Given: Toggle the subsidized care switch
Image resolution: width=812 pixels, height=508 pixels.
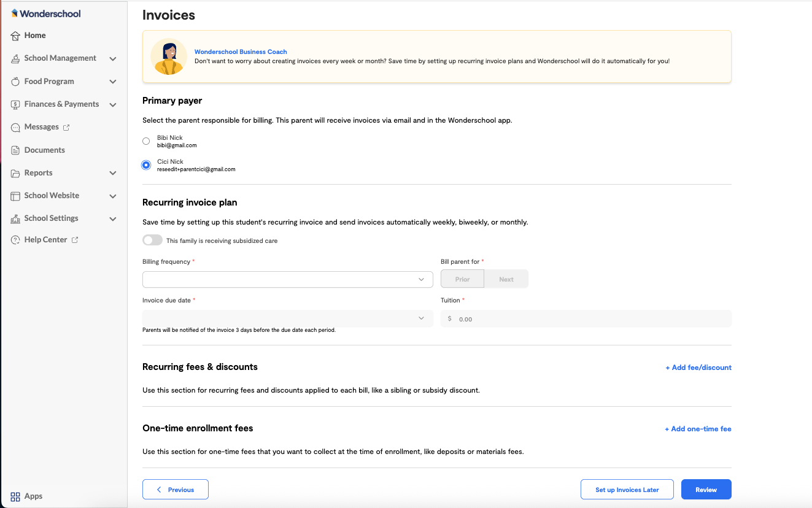Looking at the screenshot, I should pos(152,241).
